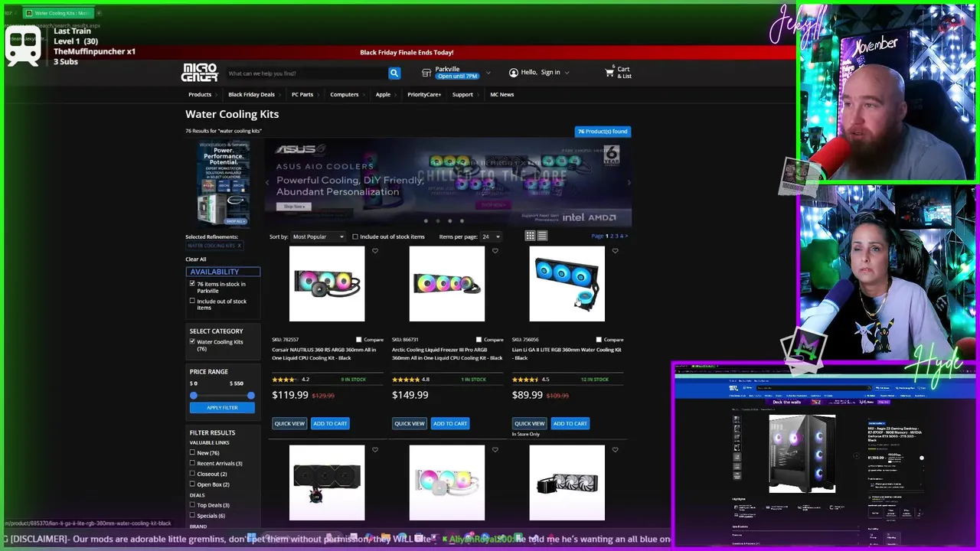Check the Recent Arrivals (3) filter
Image resolution: width=980 pixels, height=551 pixels.
click(192, 463)
